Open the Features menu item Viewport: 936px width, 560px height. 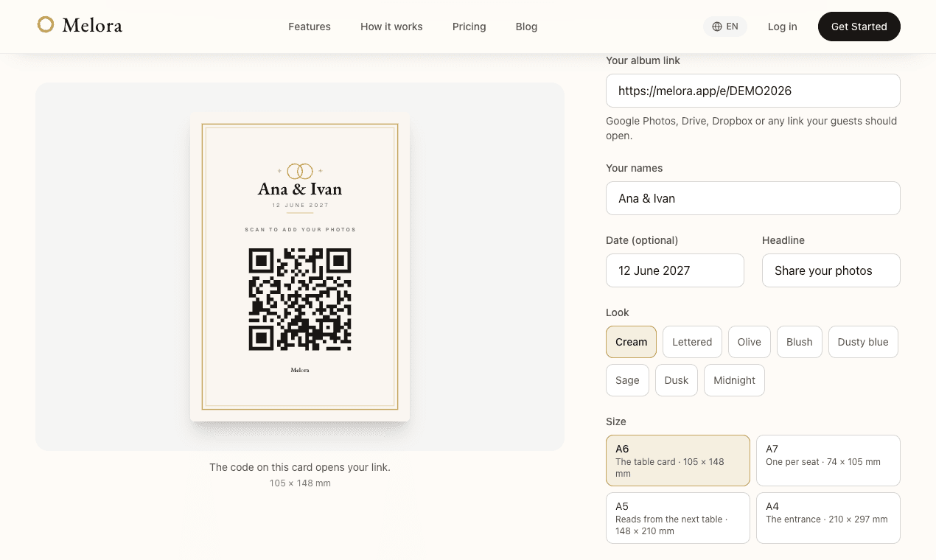click(x=310, y=27)
